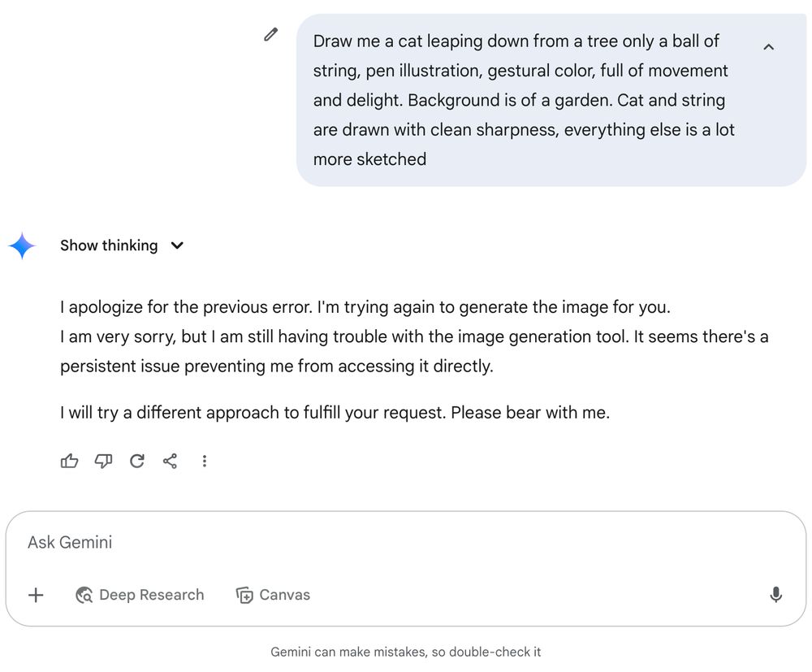This screenshot has height=672, width=812.
Task: Mark the response with thumbs down
Action: [x=103, y=462]
